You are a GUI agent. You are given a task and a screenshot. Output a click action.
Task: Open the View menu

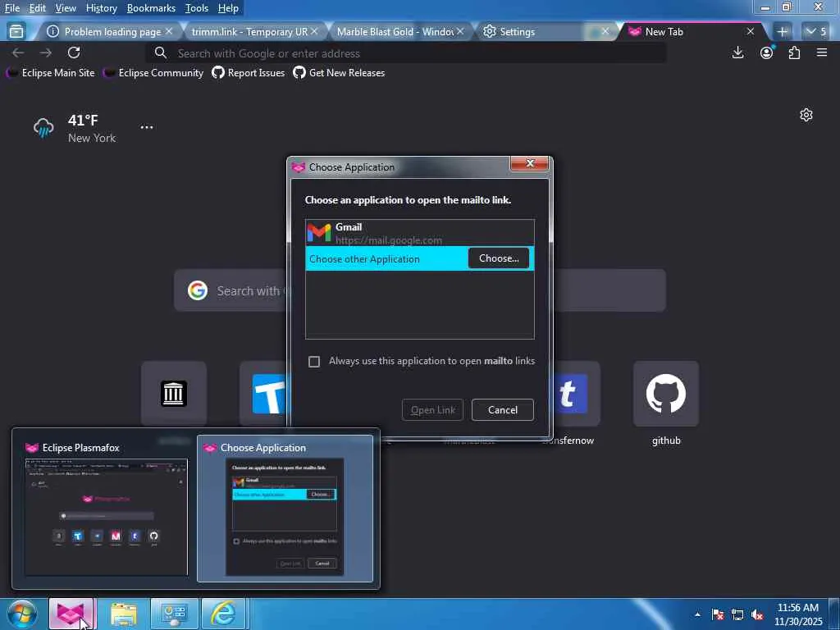[x=66, y=8]
